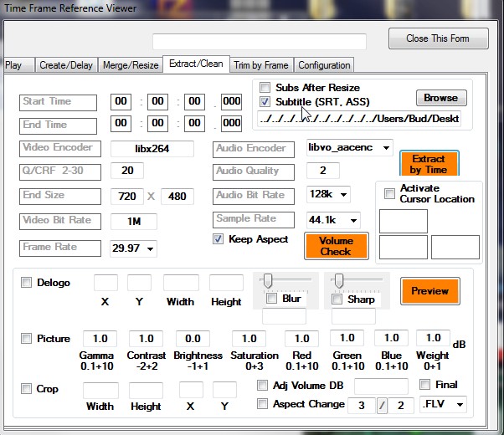This screenshot has width=504, height=435.
Task: Click the End Size width field 720
Action: (x=127, y=197)
